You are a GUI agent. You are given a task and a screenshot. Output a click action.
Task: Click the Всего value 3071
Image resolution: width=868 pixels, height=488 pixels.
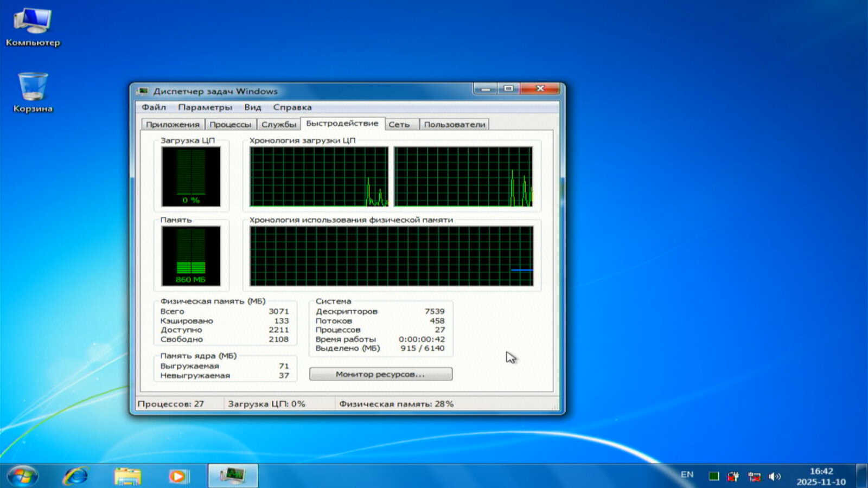coord(279,311)
